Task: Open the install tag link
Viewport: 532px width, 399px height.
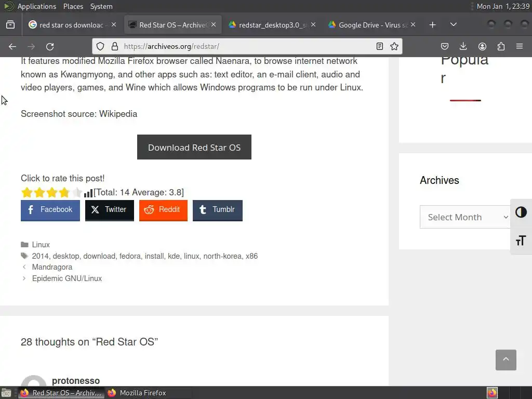Action: point(154,256)
